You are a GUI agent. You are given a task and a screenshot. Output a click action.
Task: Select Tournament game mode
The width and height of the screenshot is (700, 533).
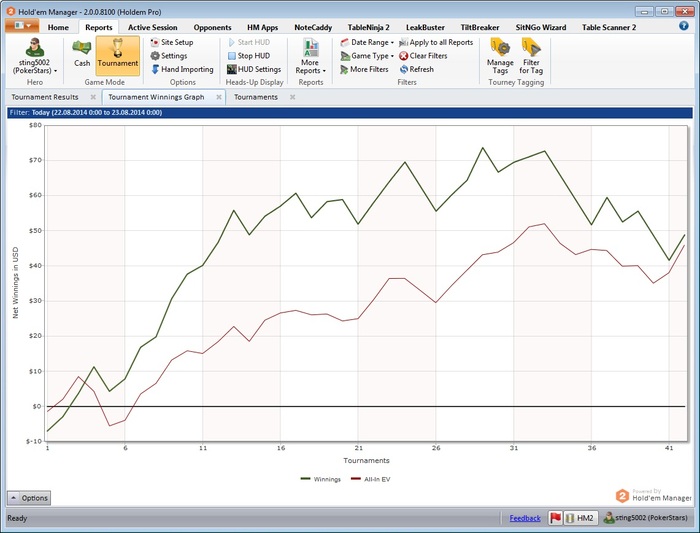(118, 54)
